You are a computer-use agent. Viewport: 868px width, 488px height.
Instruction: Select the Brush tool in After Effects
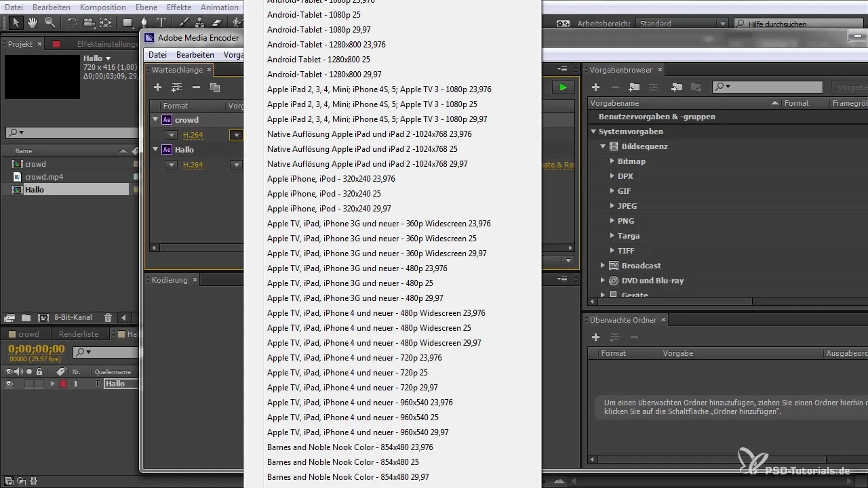point(184,23)
